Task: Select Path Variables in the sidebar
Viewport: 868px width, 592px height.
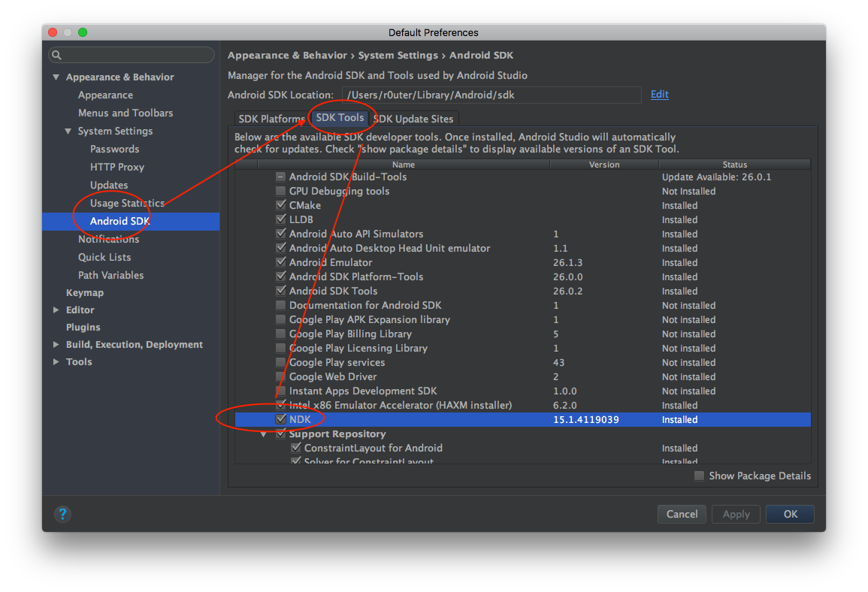Action: (x=110, y=275)
